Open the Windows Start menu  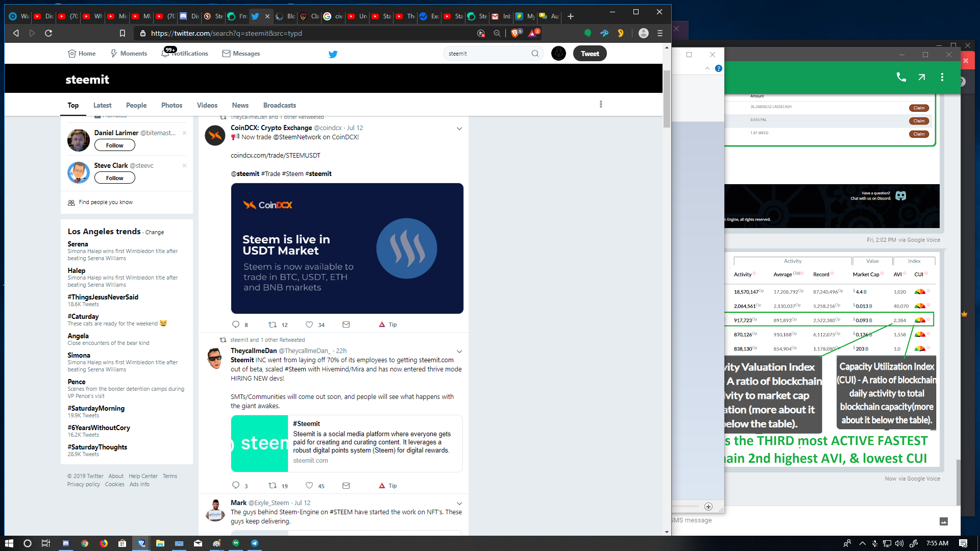pos(9,543)
